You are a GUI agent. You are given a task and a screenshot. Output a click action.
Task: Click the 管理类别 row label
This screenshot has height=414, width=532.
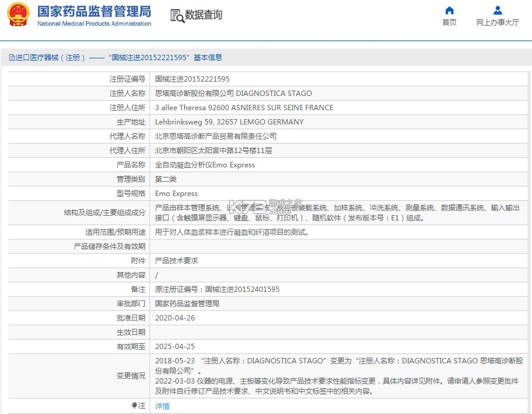pyautogui.click(x=131, y=179)
